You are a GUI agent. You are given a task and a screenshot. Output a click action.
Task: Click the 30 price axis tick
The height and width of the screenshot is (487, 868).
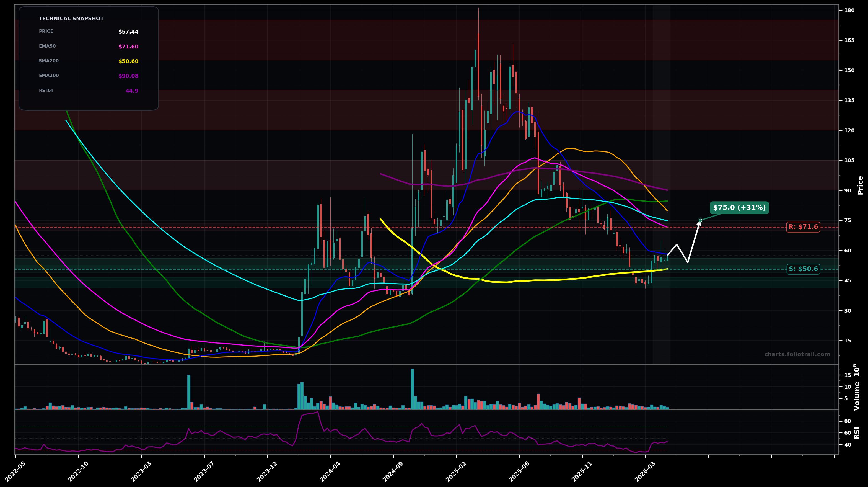[x=848, y=311]
